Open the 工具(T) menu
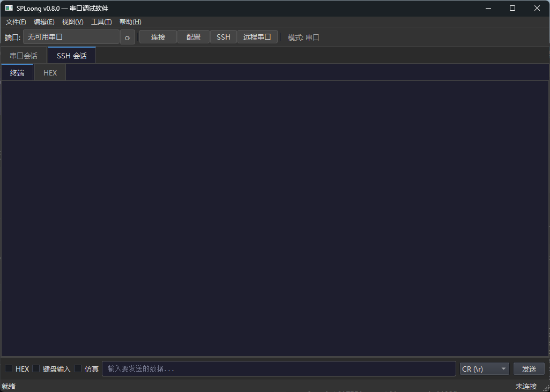 [x=101, y=22]
